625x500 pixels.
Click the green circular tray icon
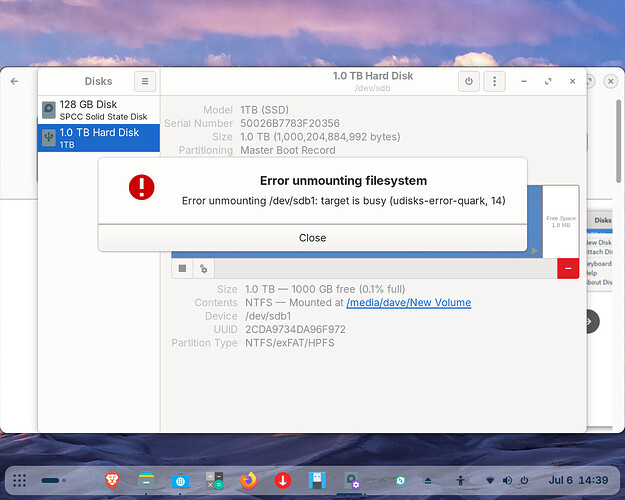400,480
